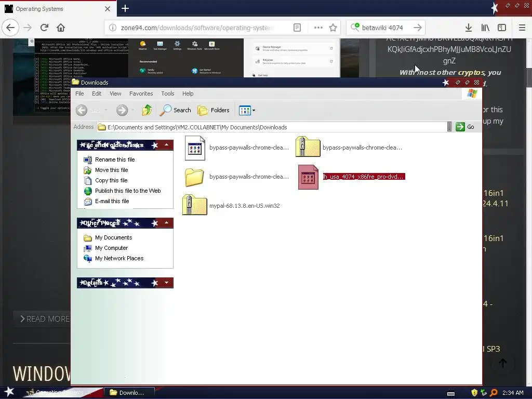This screenshot has width=532, height=399.
Task: Open the browser home page
Action: point(61,28)
